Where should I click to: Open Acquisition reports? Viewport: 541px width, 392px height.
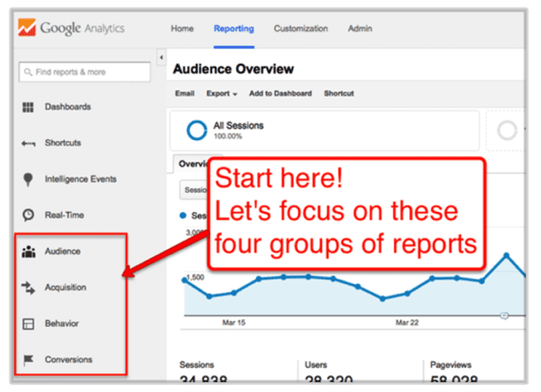point(66,287)
